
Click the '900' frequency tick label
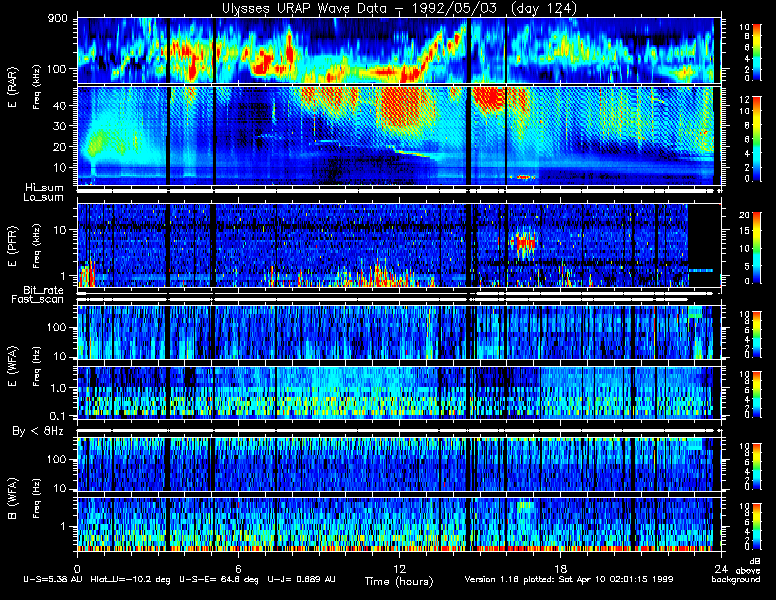point(57,19)
